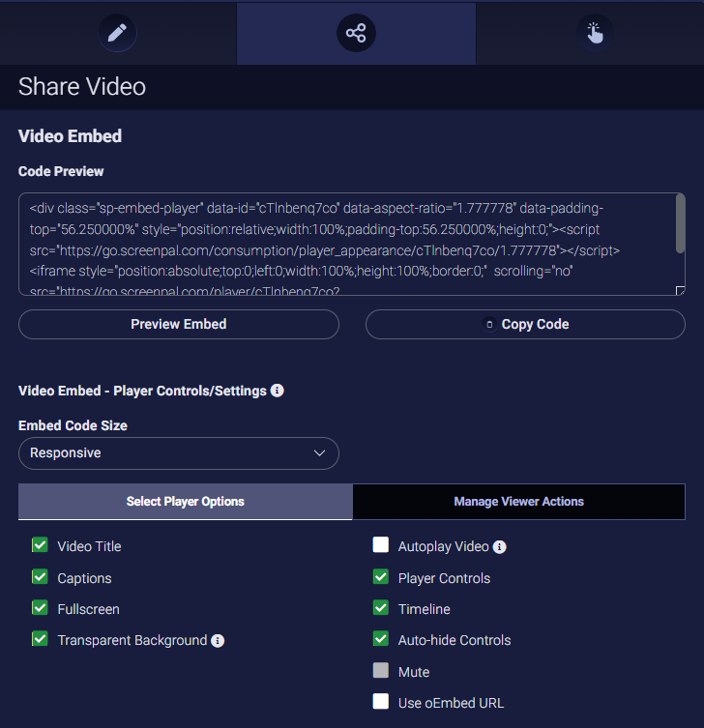The image size is (704, 728).
Task: Uncheck the Captions checkbox
Action: tap(40, 577)
